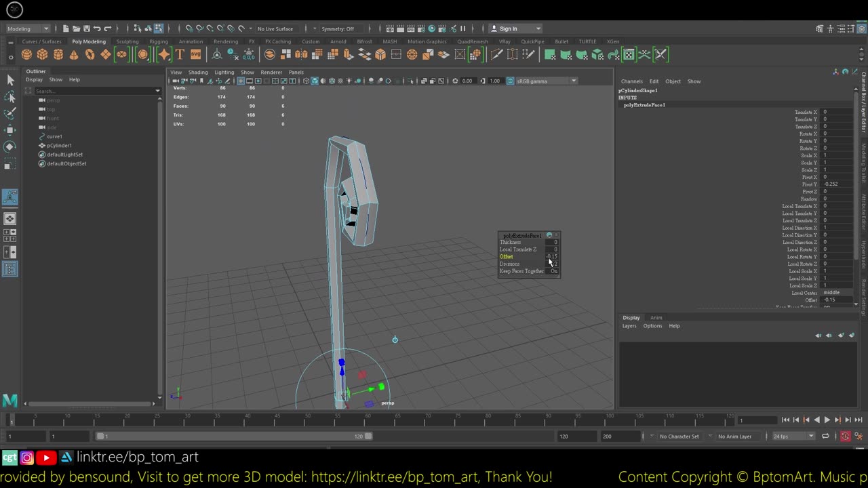Open the Sign In dropdown
The height and width of the screenshot is (488, 868).
click(517, 28)
